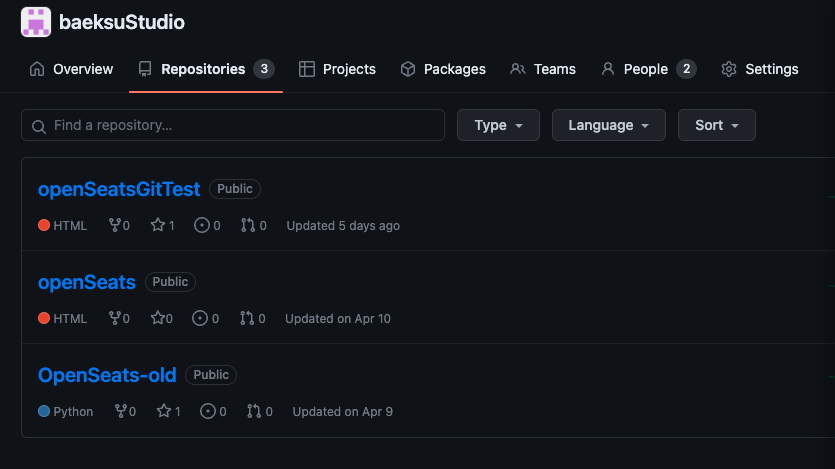Click Public badge next to openSeats
The height and width of the screenshot is (469, 835).
[170, 282]
